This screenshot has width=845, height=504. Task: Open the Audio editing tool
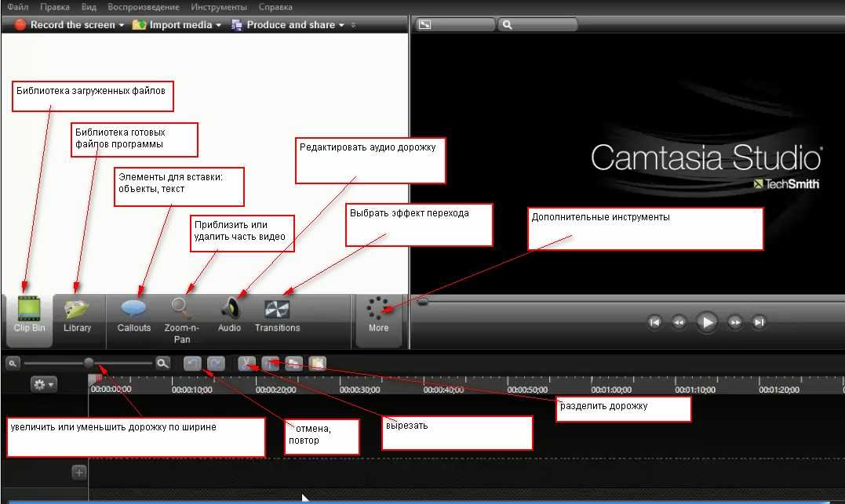229,315
